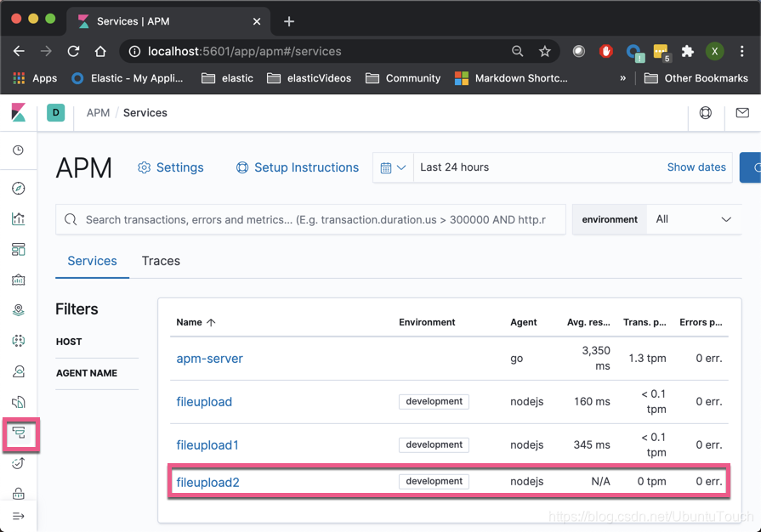Open the Community bookmarks folder
The image size is (761, 532).
[x=403, y=78]
